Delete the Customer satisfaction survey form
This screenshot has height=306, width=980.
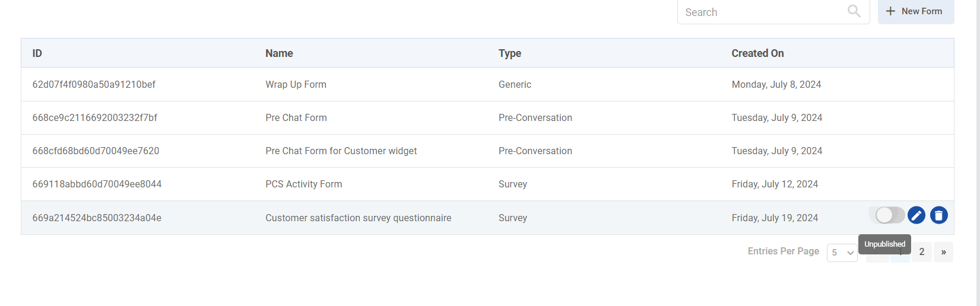[x=938, y=215]
